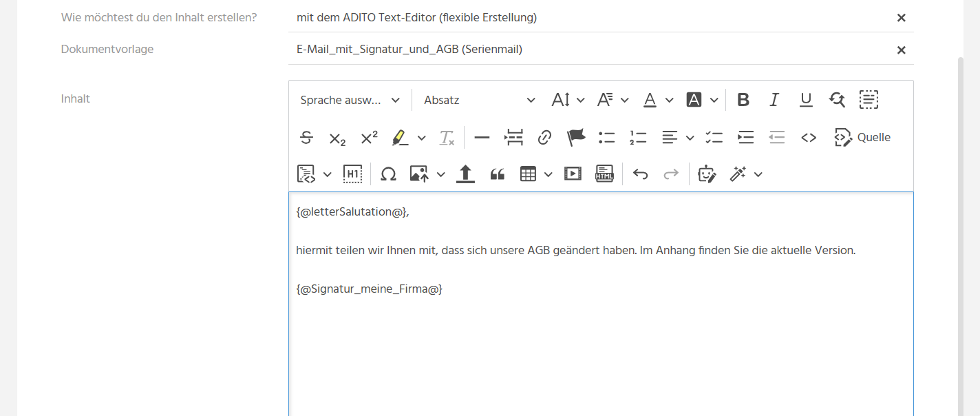
Task: Toggle the show blocks H1 icon
Action: (352, 174)
